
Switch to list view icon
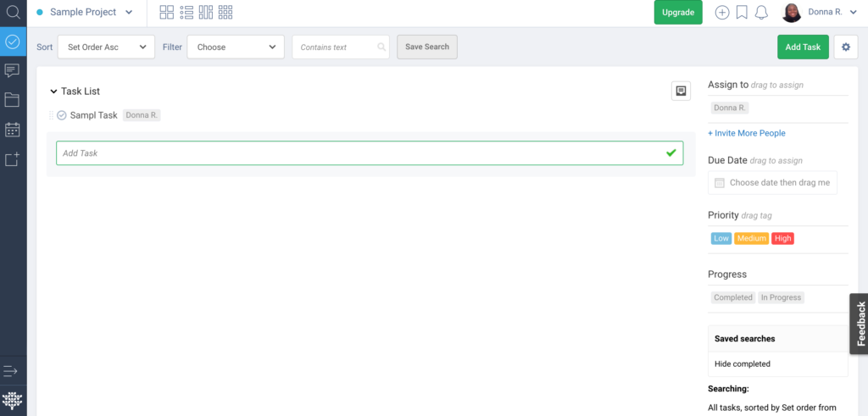point(186,12)
